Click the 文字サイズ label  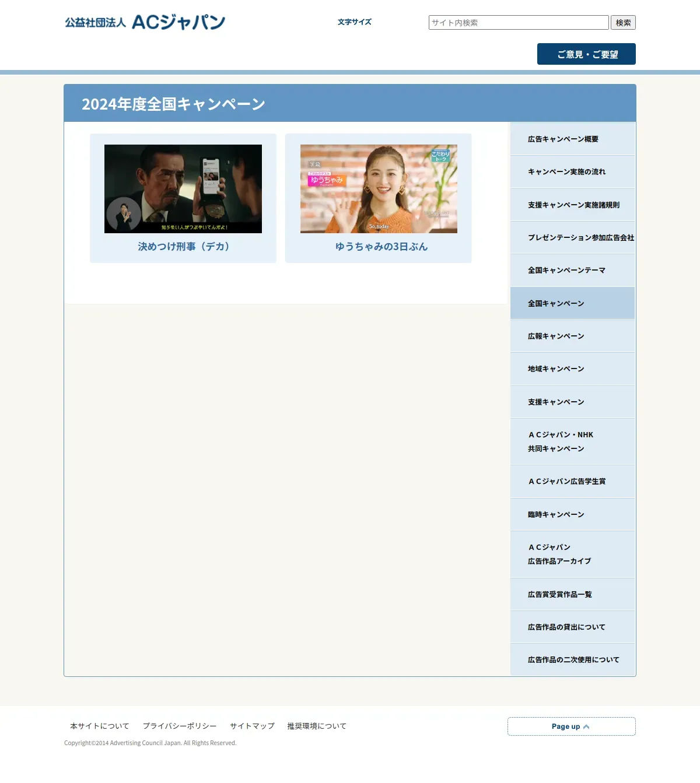coord(355,22)
